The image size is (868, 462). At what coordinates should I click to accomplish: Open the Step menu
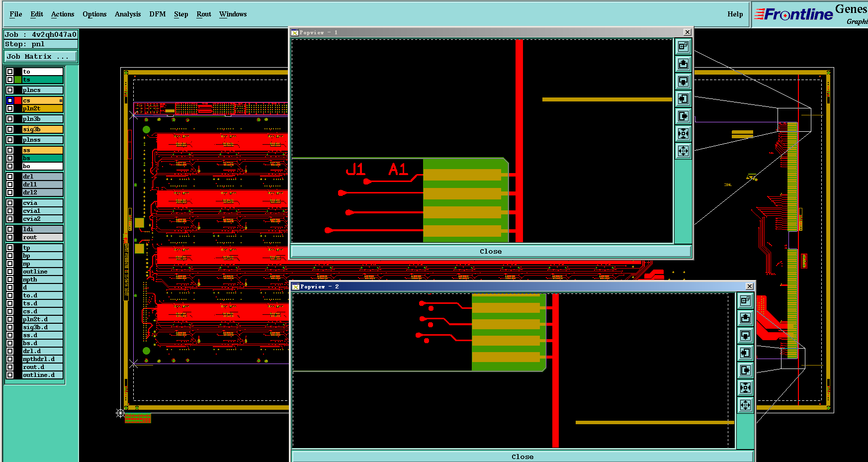pos(181,14)
